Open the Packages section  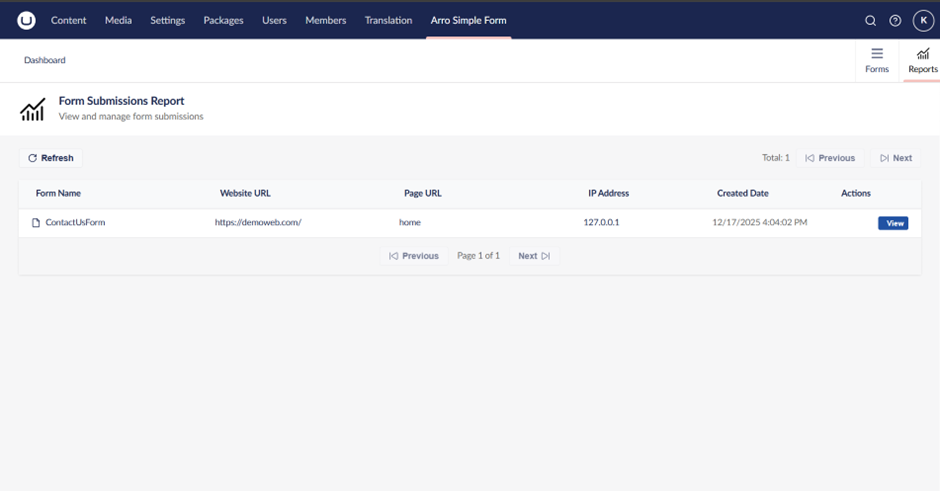[223, 20]
